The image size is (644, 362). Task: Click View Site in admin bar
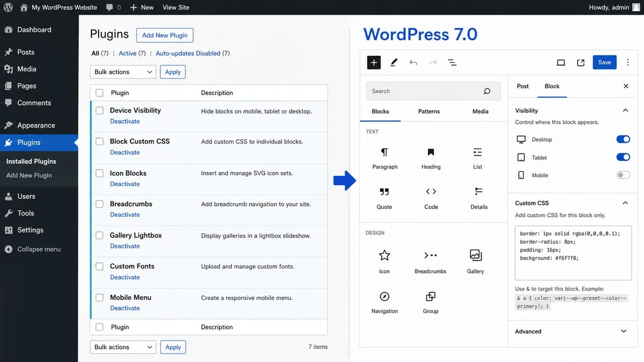click(175, 8)
